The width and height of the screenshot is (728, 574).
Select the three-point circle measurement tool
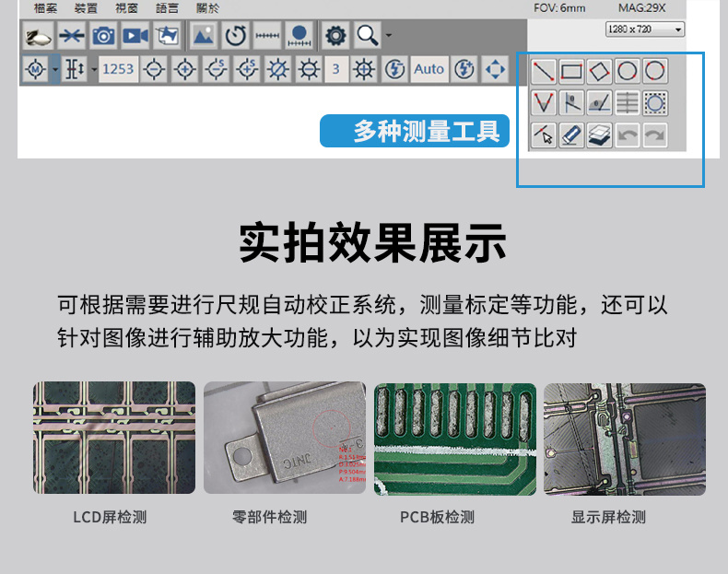pyautogui.click(x=655, y=71)
